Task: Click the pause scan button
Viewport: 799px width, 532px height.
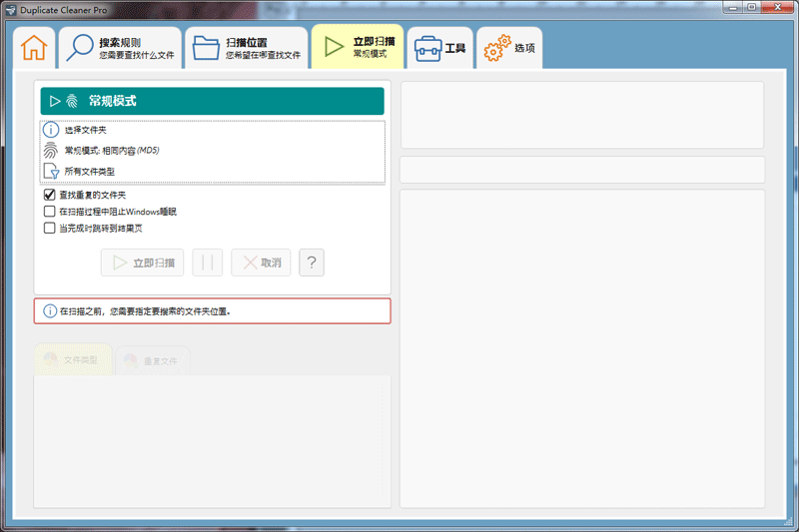Action: 208,263
